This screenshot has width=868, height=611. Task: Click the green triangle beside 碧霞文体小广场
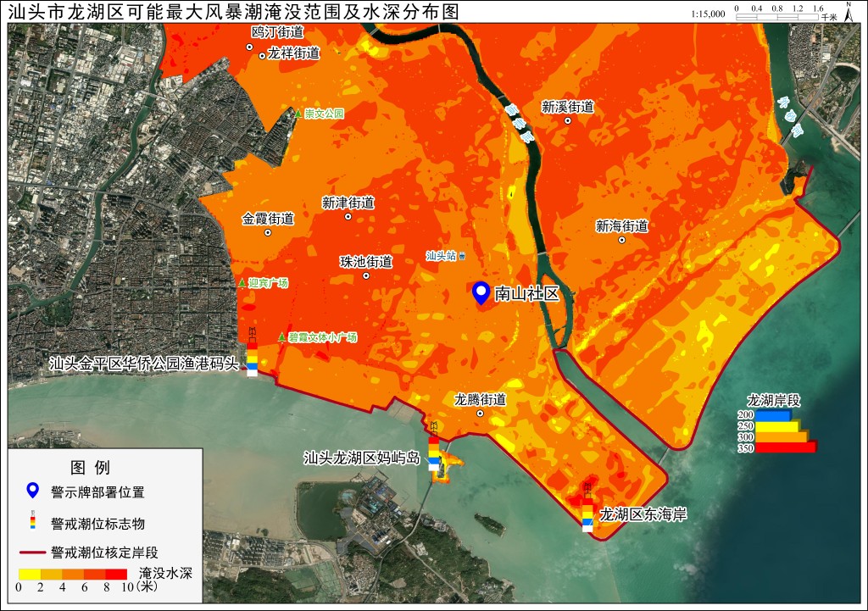(281, 336)
